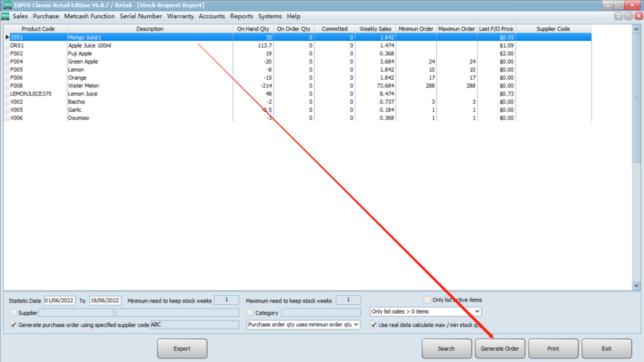Viewport: 644px width, 362px height.
Task: Click the scroll down arrow of the table
Action: 636,286
